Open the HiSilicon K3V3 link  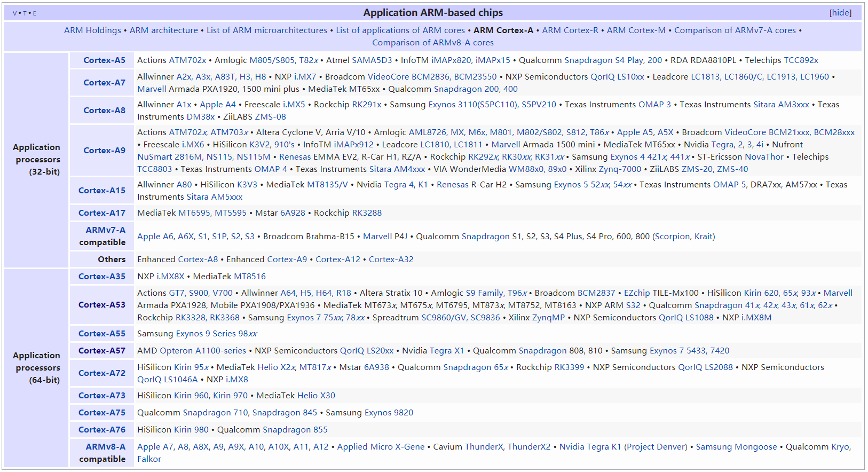click(247, 185)
